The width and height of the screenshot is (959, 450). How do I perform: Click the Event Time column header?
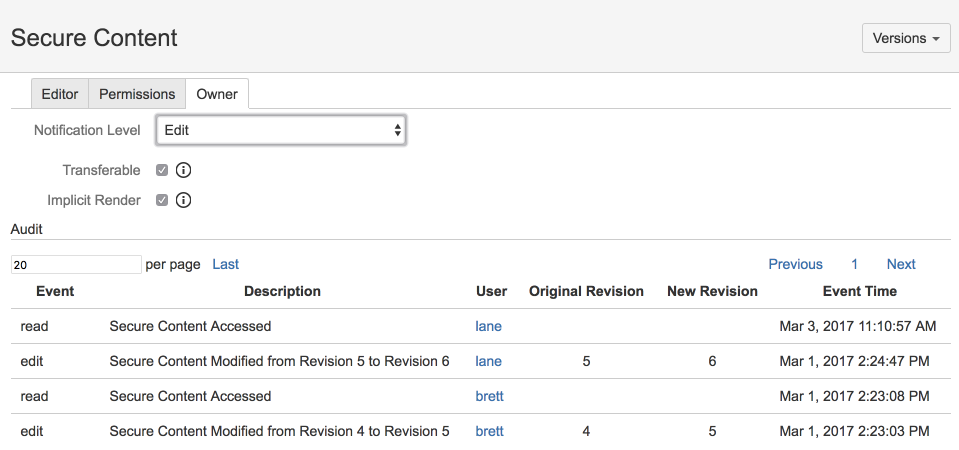click(860, 291)
